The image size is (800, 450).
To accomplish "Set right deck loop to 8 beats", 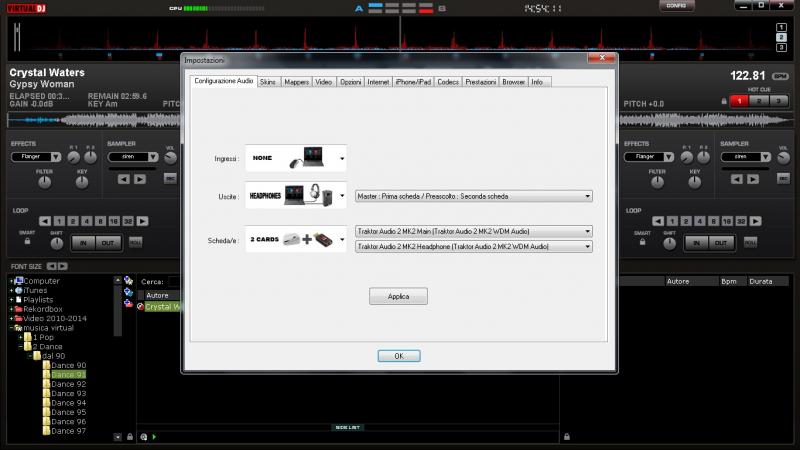I will click(x=714, y=221).
